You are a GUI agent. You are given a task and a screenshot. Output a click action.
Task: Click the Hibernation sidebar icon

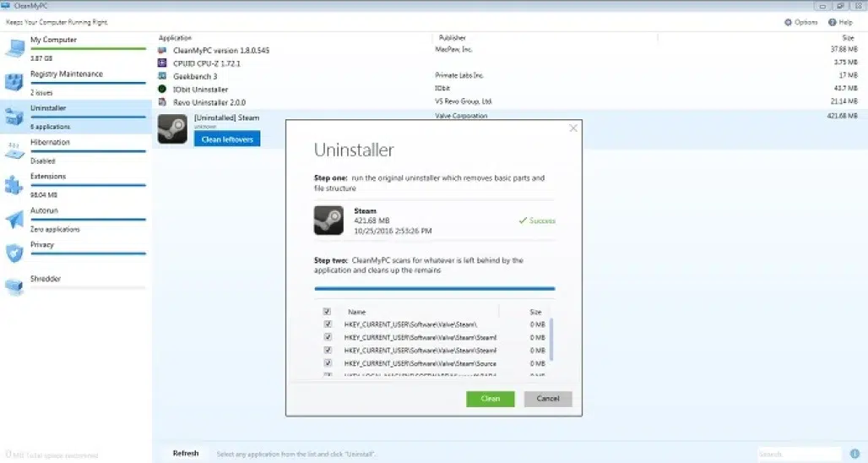pos(14,150)
